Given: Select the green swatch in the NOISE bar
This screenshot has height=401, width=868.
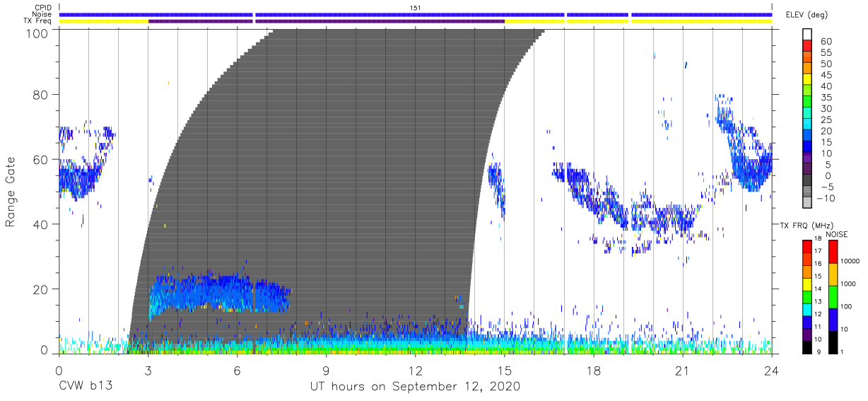Looking at the screenshot, I should point(832,296).
